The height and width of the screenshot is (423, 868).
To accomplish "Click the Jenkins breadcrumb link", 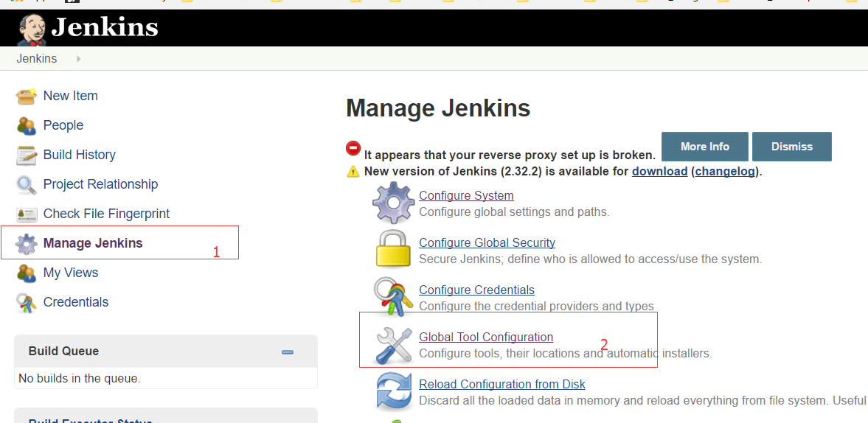I will pyautogui.click(x=37, y=59).
